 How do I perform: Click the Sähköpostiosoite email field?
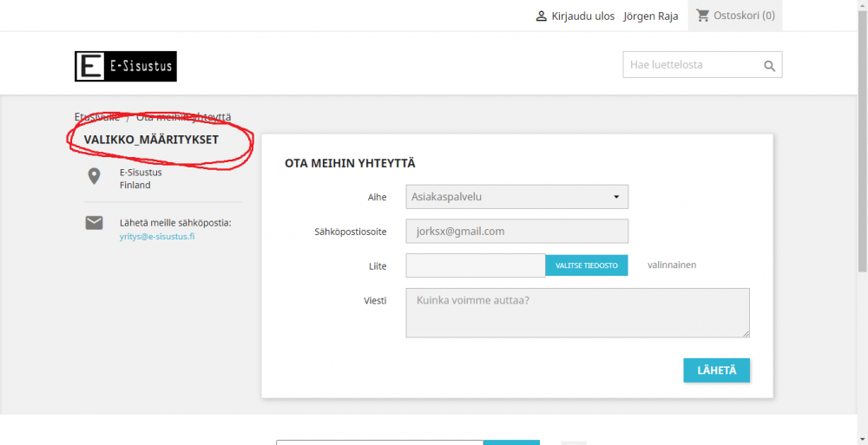click(x=517, y=232)
